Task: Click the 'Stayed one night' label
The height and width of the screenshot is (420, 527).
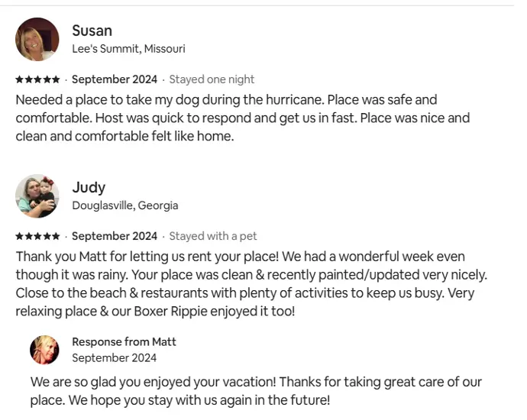Action: click(x=212, y=79)
